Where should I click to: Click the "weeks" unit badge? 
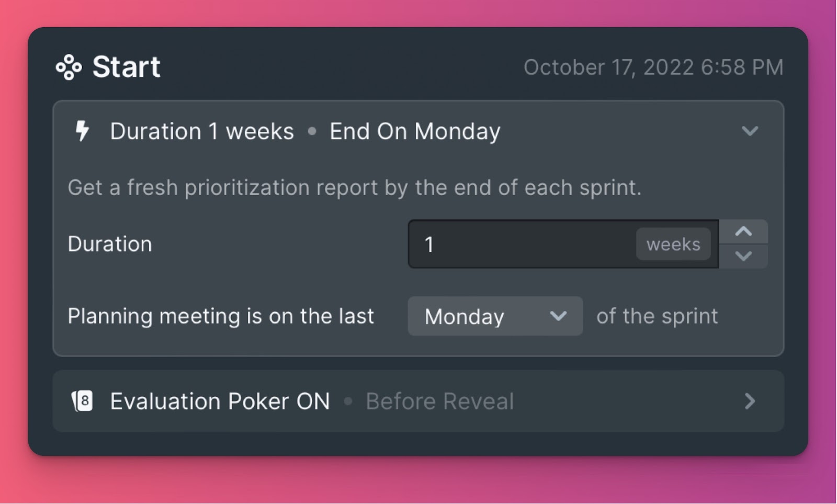click(673, 244)
